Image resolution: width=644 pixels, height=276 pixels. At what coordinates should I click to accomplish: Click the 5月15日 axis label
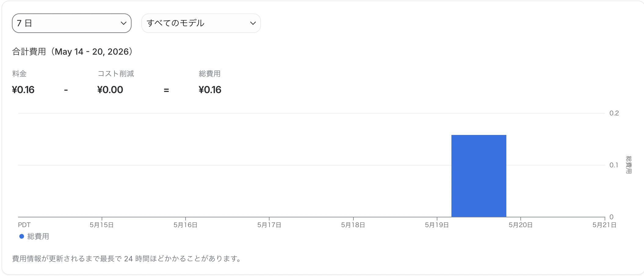tap(102, 225)
